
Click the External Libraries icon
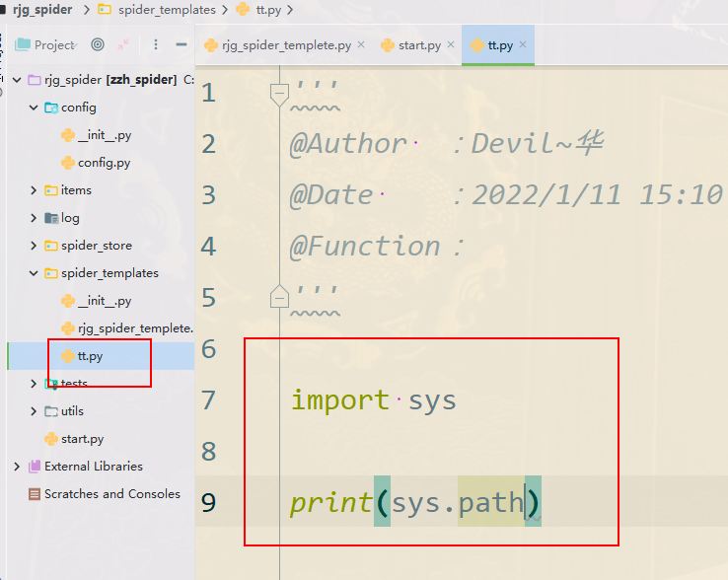click(35, 467)
